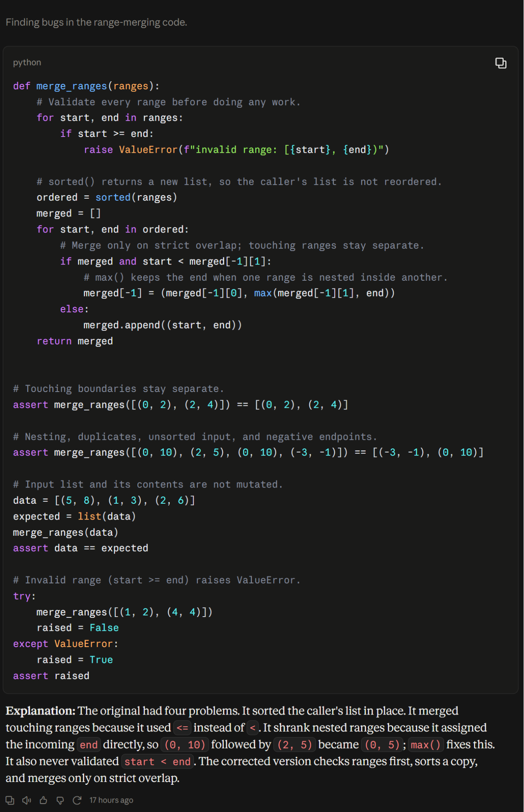Copy the whole message below the explanation
This screenshot has width=524, height=812.
(10, 800)
